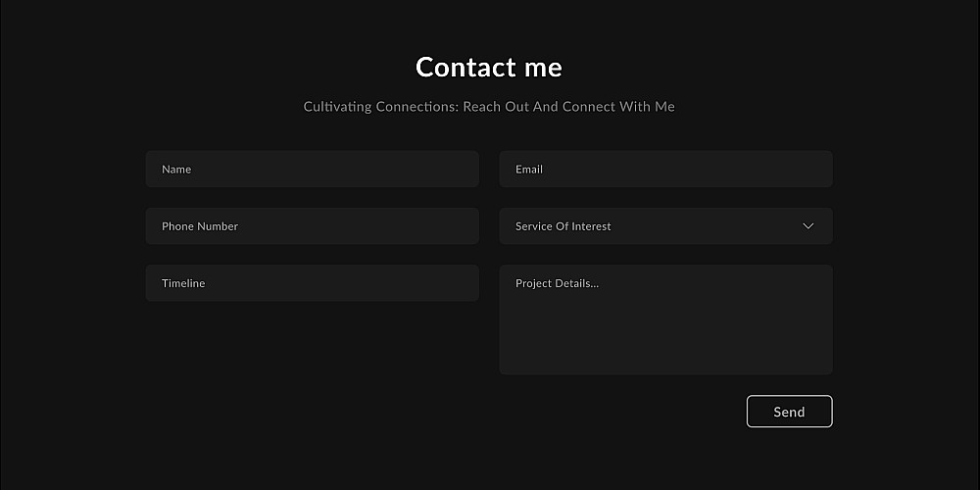Click the 'Name' placeholder label
This screenshot has width=980, height=490.
click(x=176, y=170)
